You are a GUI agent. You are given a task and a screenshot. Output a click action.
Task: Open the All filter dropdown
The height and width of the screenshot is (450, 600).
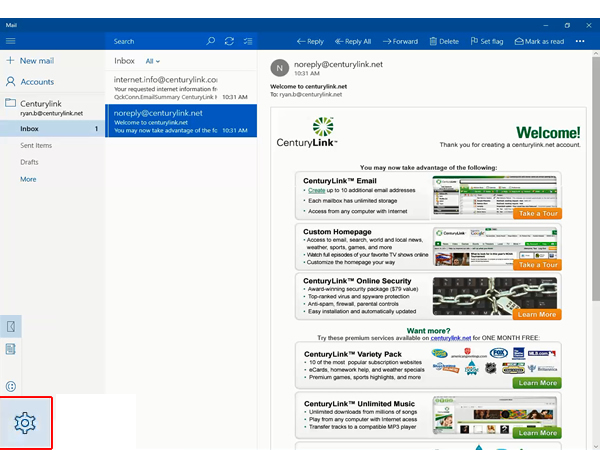pyautogui.click(x=152, y=61)
